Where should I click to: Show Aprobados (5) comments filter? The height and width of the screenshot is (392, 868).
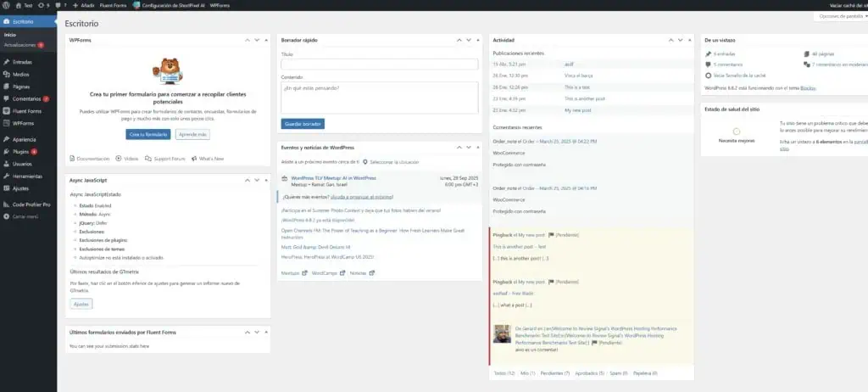590,373
